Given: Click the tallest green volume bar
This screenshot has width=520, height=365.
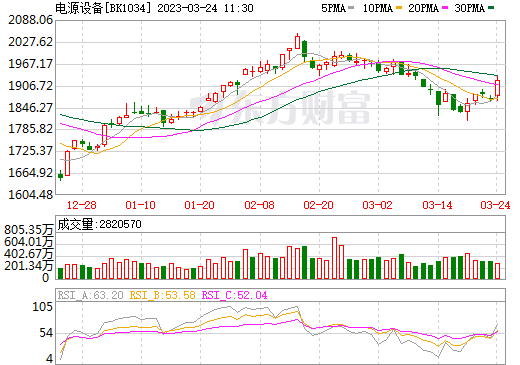Looking at the screenshot, I should (x=304, y=262).
